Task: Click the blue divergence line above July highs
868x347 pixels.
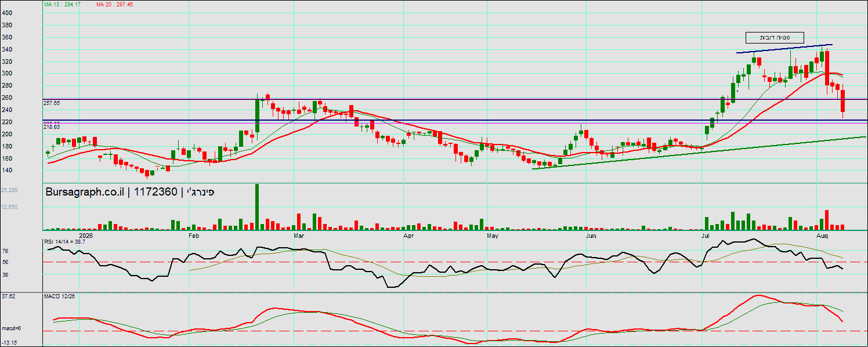Action: (784, 49)
